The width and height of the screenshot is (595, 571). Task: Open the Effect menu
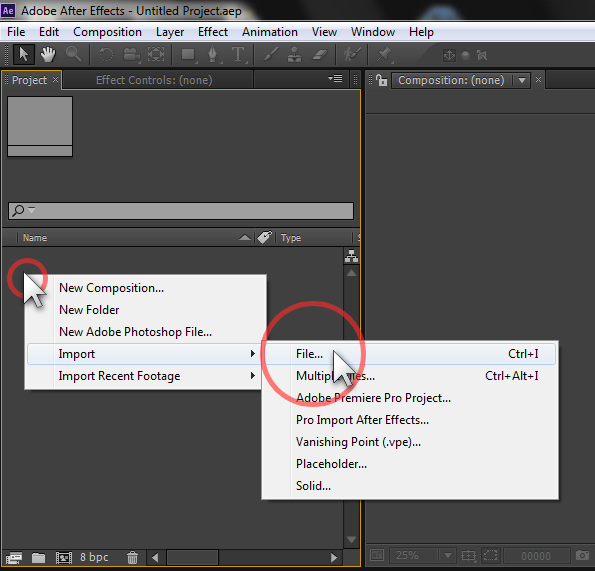213,32
